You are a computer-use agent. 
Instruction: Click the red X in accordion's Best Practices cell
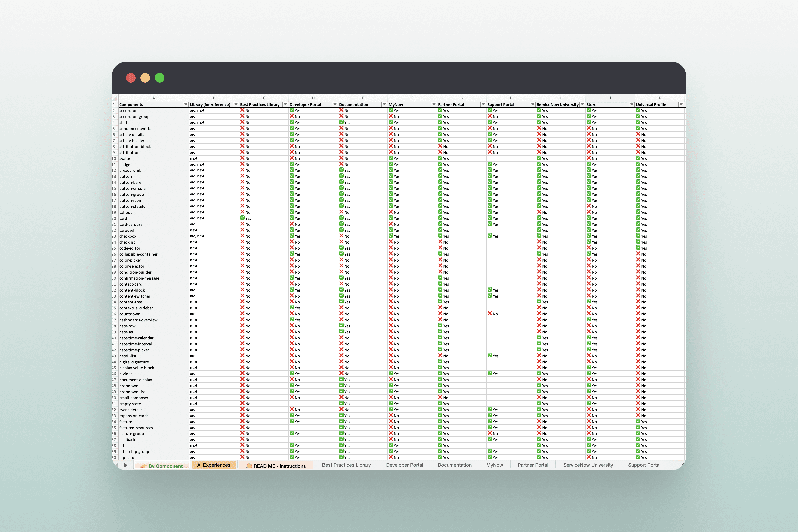point(242,110)
